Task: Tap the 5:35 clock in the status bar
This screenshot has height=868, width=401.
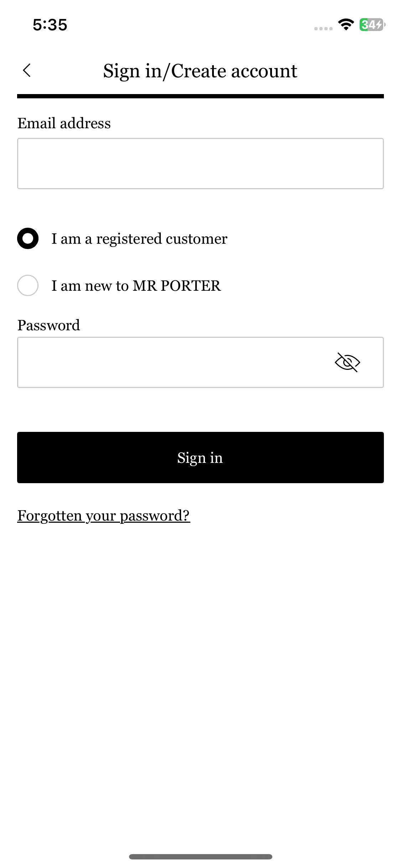Action: click(x=50, y=25)
